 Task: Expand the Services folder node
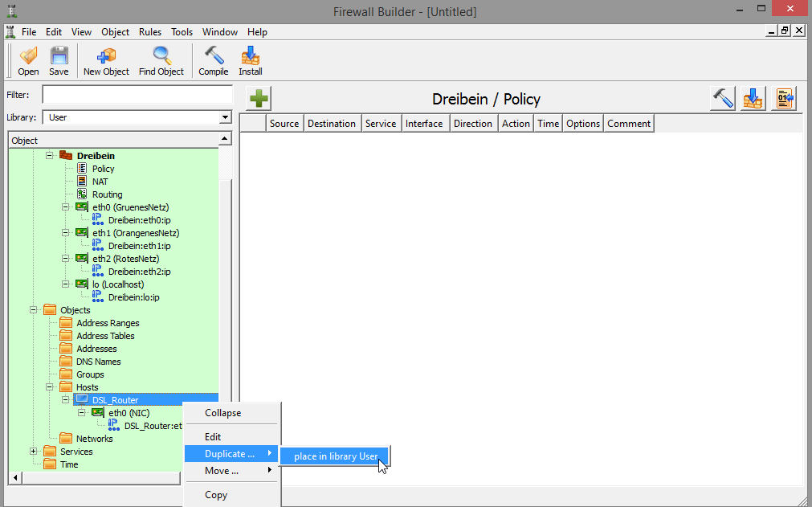(x=34, y=452)
